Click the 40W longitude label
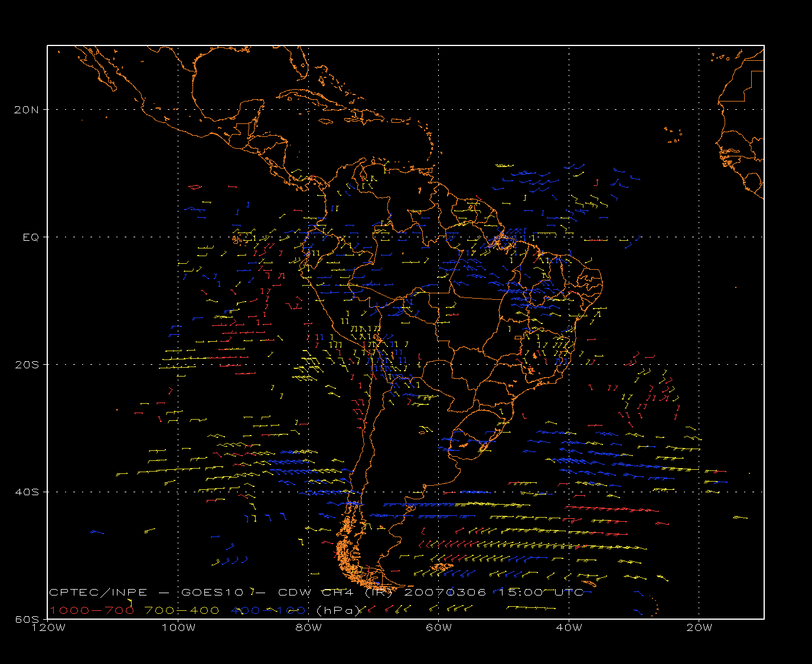The image size is (812, 664). click(x=569, y=627)
